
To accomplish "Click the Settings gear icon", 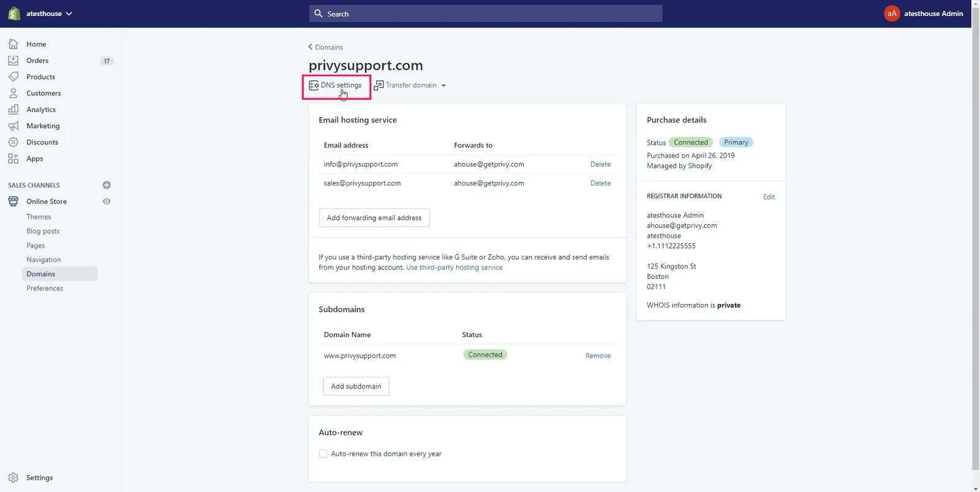I will 13,478.
